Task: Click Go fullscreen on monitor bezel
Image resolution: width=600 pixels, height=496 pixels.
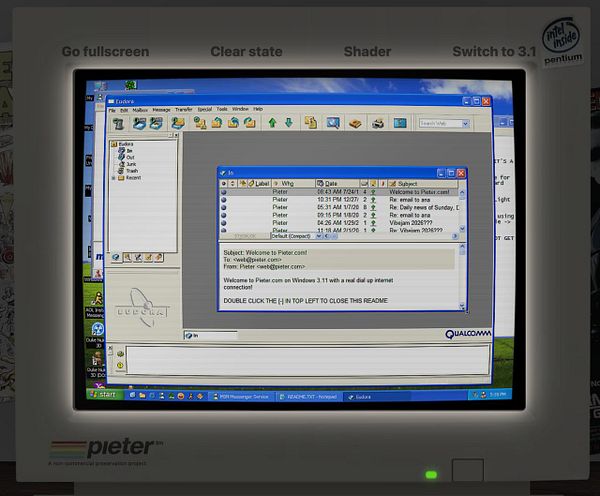Action: tap(105, 52)
